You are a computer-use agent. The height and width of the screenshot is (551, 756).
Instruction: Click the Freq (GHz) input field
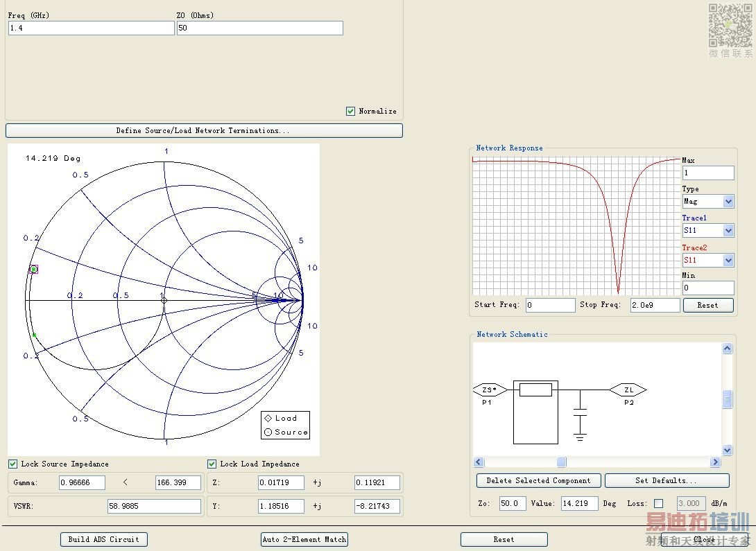coord(91,28)
